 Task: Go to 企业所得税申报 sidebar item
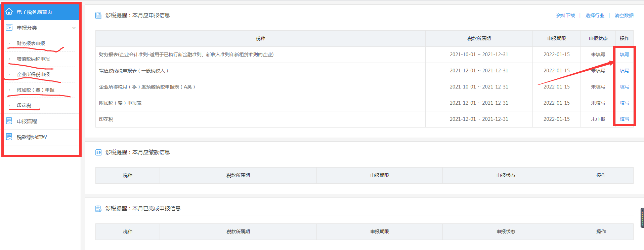coord(33,74)
